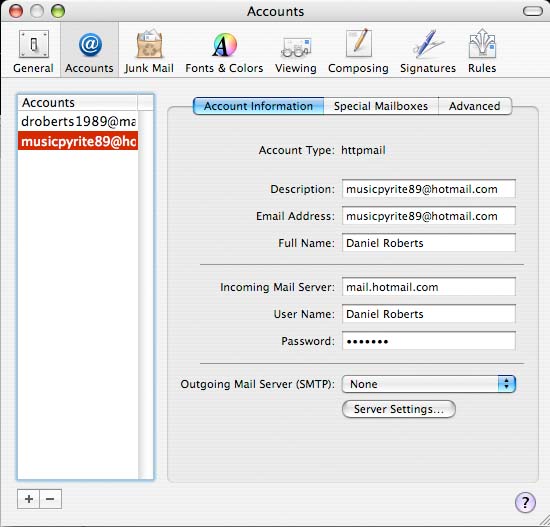Click the User Name field
Screen dimensions: 550x527
[429, 314]
